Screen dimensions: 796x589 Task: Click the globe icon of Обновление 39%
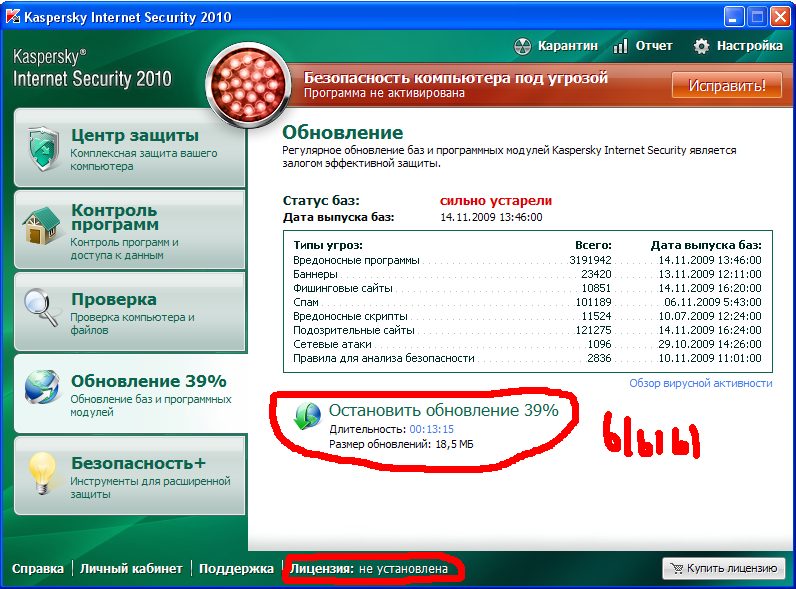pos(42,387)
